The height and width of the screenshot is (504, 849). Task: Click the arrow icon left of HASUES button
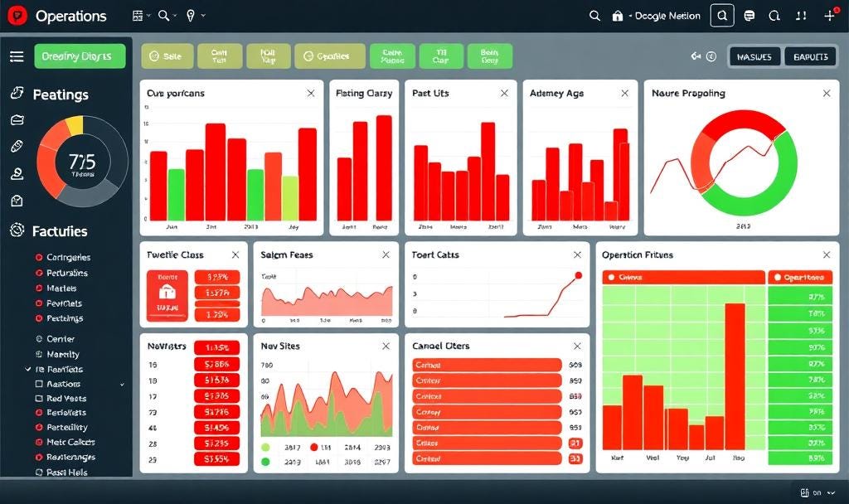(x=696, y=56)
